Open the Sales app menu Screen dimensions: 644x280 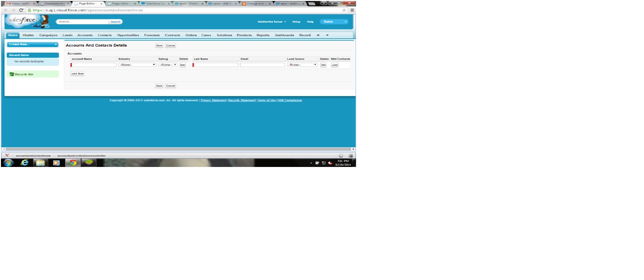(334, 22)
